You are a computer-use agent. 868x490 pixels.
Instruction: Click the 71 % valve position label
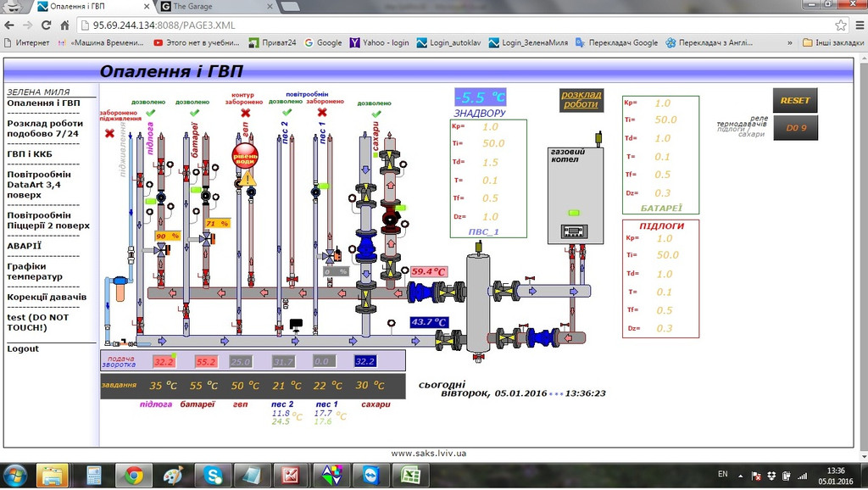217,224
